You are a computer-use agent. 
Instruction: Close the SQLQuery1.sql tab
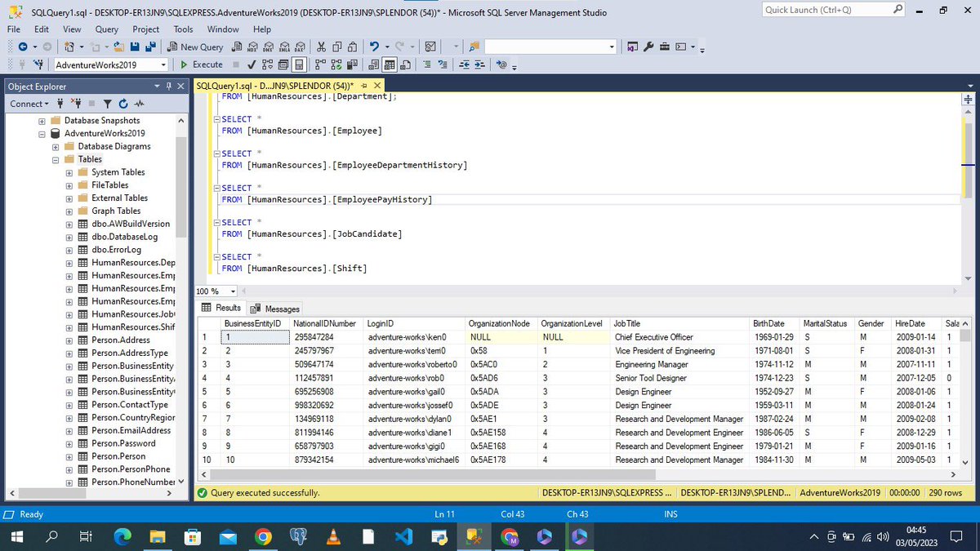pyautogui.click(x=376, y=86)
